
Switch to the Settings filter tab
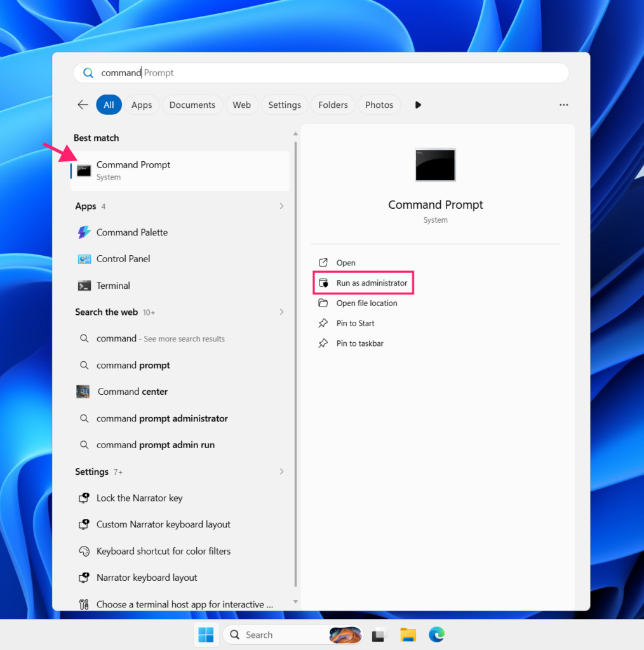285,105
